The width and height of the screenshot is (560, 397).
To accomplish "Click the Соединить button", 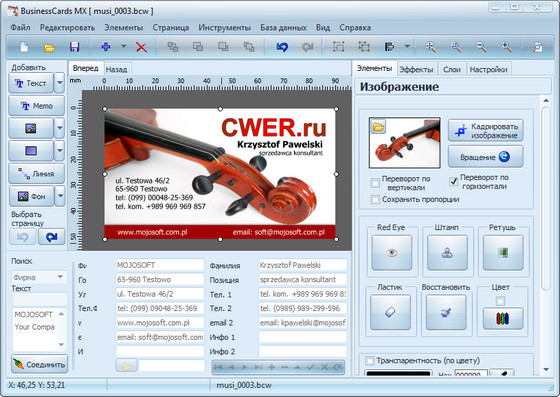I will tap(40, 364).
